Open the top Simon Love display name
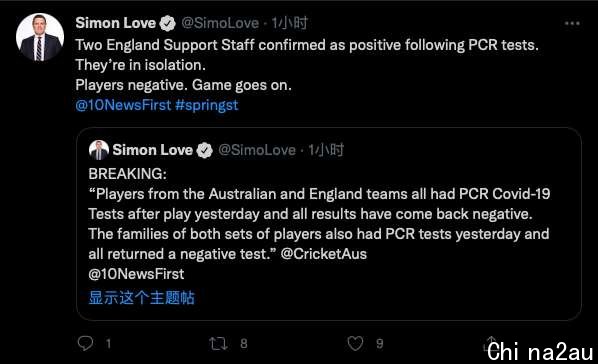Viewport: 598px width, 364px height. (116, 23)
